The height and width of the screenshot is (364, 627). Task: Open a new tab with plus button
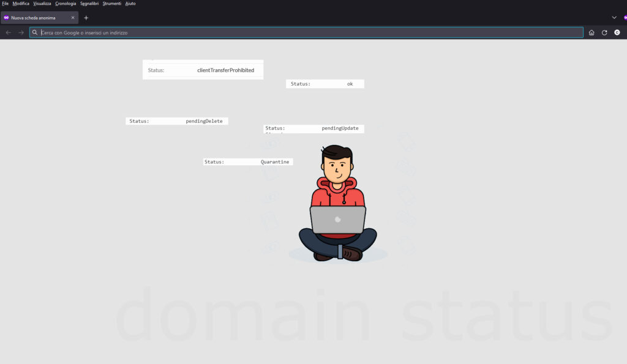pos(86,18)
